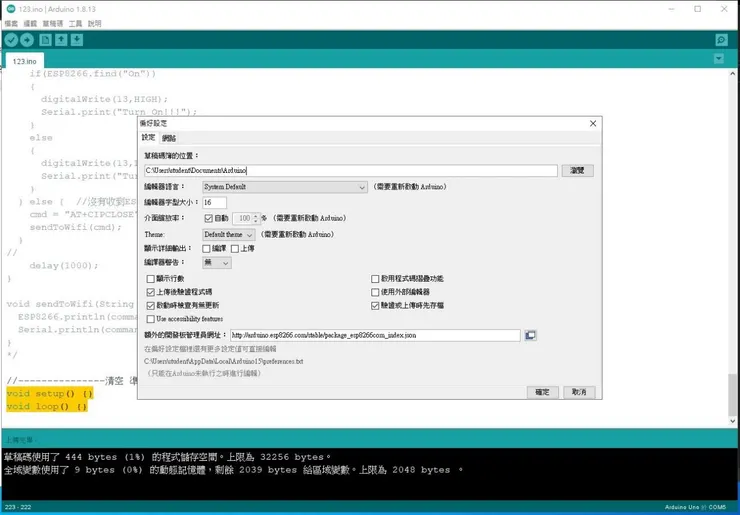
Task: Enable Use accessibility features checkbox
Action: point(151,319)
